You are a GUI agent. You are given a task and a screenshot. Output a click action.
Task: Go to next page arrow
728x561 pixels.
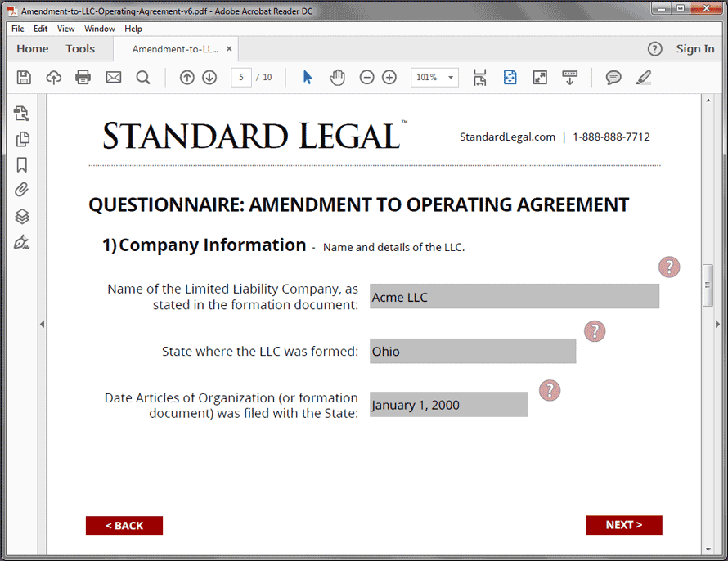[209, 77]
